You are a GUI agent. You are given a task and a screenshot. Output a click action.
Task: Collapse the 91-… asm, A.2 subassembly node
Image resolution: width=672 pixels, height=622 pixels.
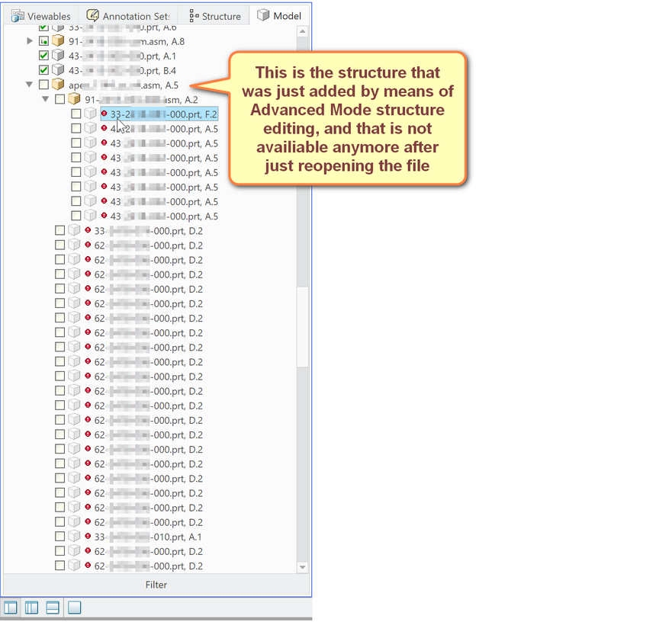pyautogui.click(x=46, y=99)
